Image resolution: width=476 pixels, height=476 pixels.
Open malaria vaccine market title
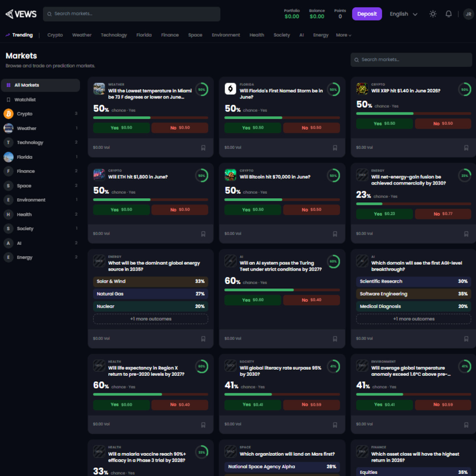point(147,457)
